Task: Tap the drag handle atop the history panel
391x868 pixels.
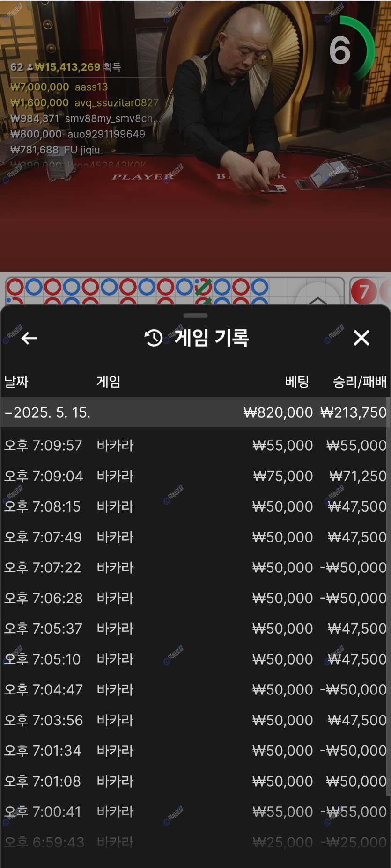Action: click(x=195, y=316)
